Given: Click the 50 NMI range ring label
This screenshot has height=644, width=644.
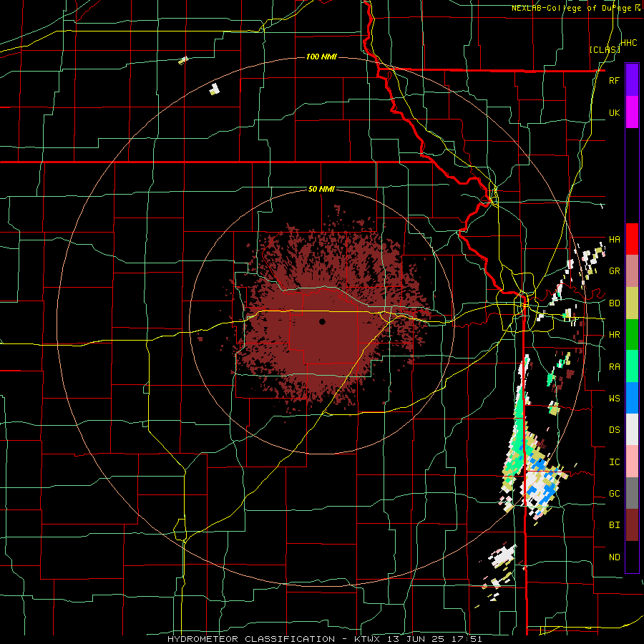Looking at the screenshot, I should 321,189.
